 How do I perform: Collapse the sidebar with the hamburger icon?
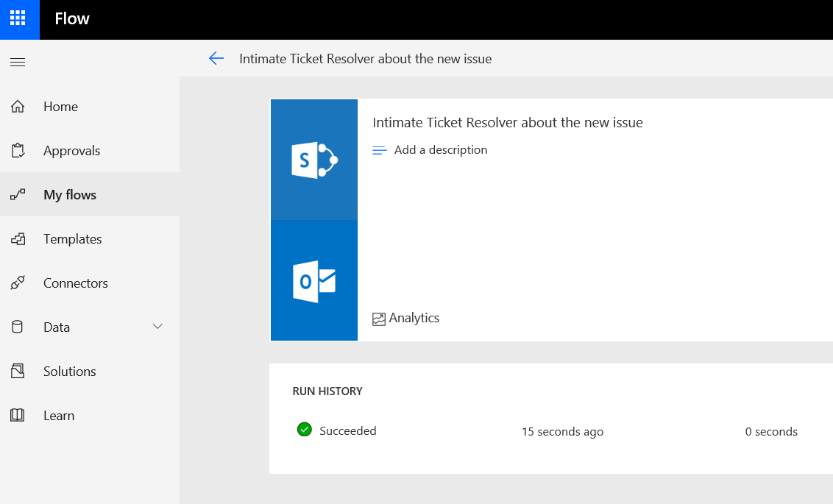click(18, 62)
